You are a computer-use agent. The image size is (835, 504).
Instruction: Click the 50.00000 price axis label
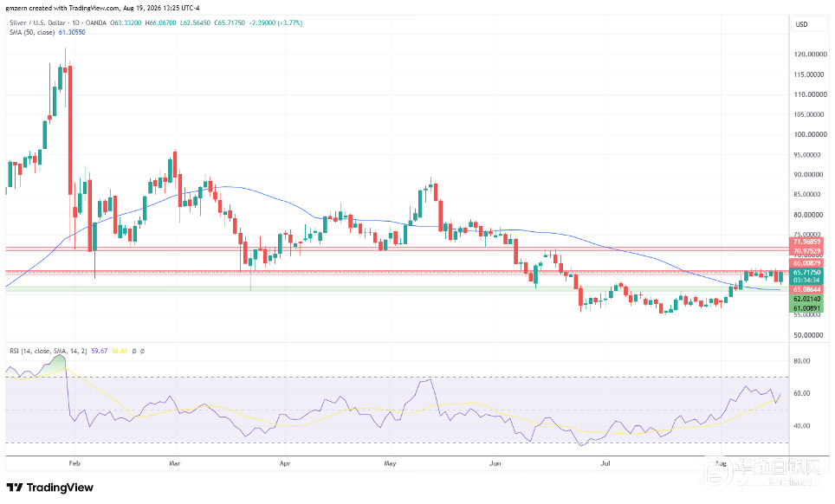coord(810,335)
